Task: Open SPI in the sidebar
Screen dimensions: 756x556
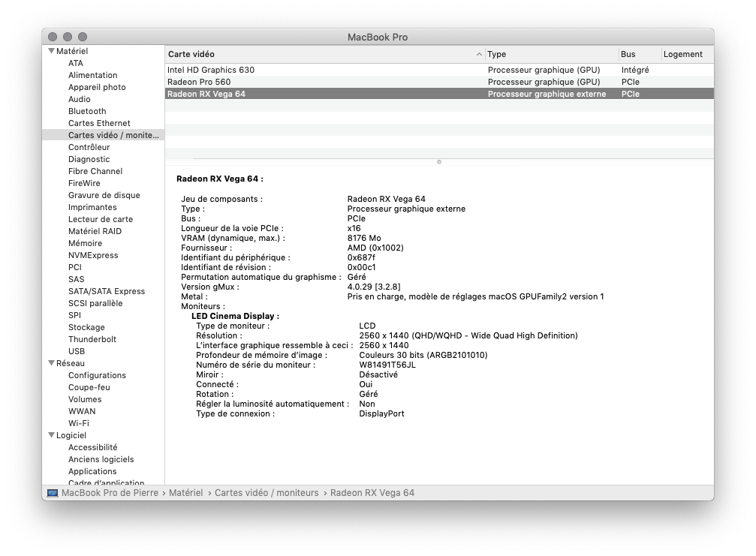Action: tap(74, 316)
